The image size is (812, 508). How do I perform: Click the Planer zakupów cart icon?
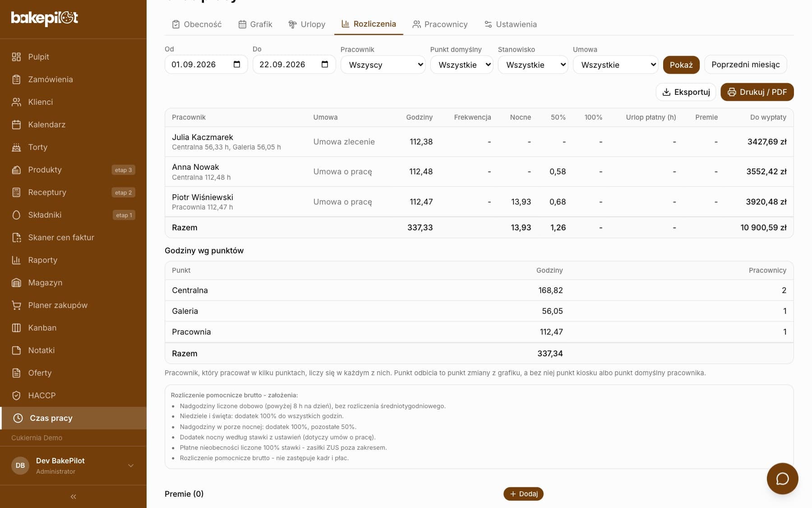[16, 305]
